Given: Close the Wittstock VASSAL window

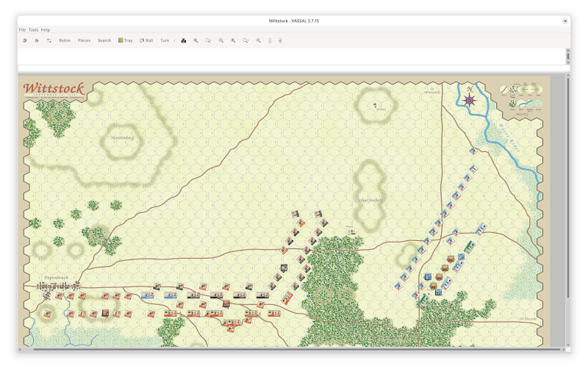Looking at the screenshot, I should coord(565,21).
